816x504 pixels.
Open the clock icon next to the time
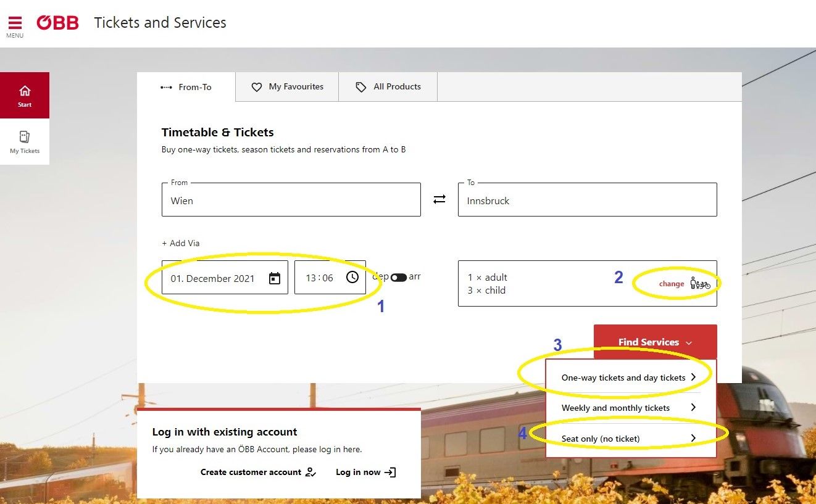click(352, 277)
